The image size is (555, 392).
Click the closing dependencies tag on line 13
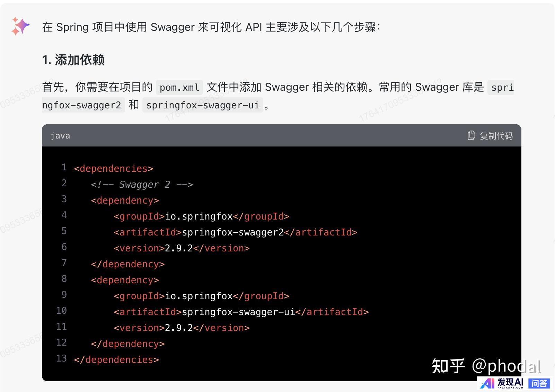[116, 360]
